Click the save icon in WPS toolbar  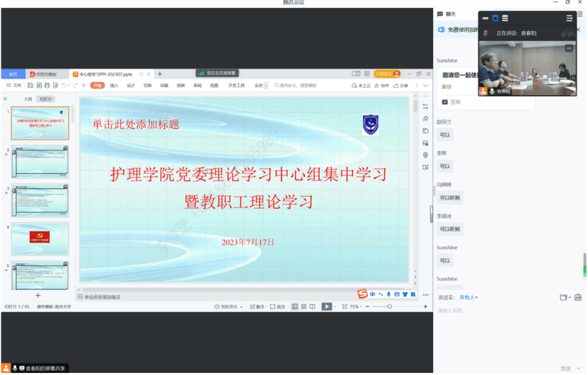[x=30, y=85]
